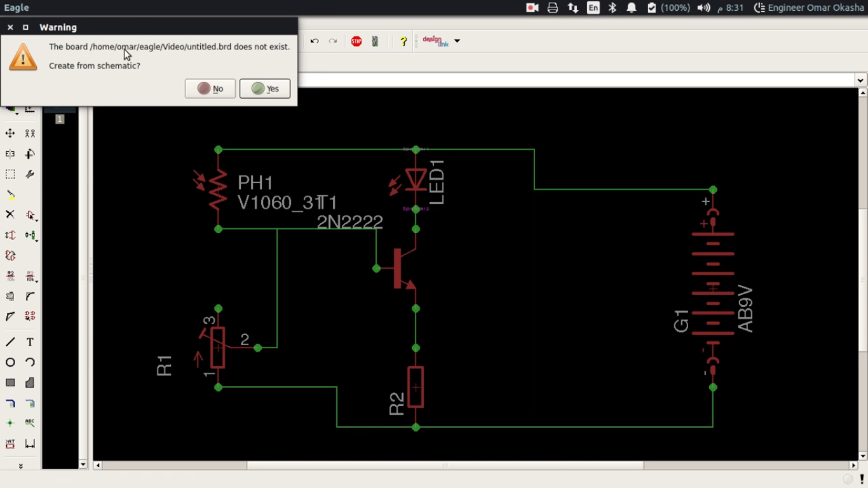The width and height of the screenshot is (868, 488).
Task: Close the Warning dialog with X
Action: 10,27
